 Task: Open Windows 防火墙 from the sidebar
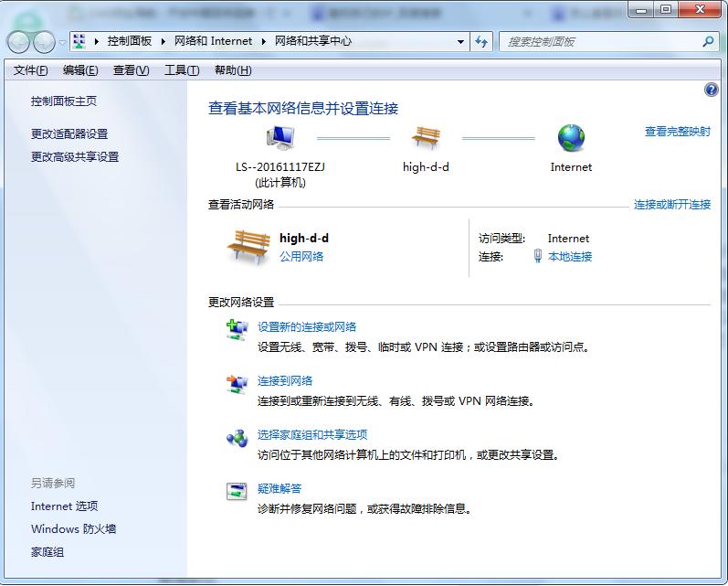click(x=73, y=529)
